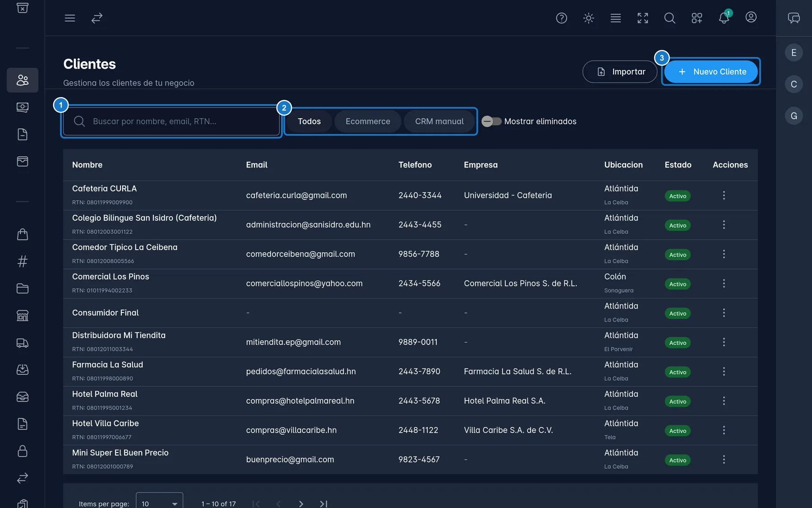
Task: Toggle the Mostrar eliminados switch
Action: coord(492,121)
